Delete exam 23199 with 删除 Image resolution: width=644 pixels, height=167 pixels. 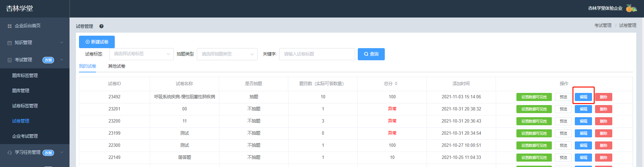(x=603, y=133)
